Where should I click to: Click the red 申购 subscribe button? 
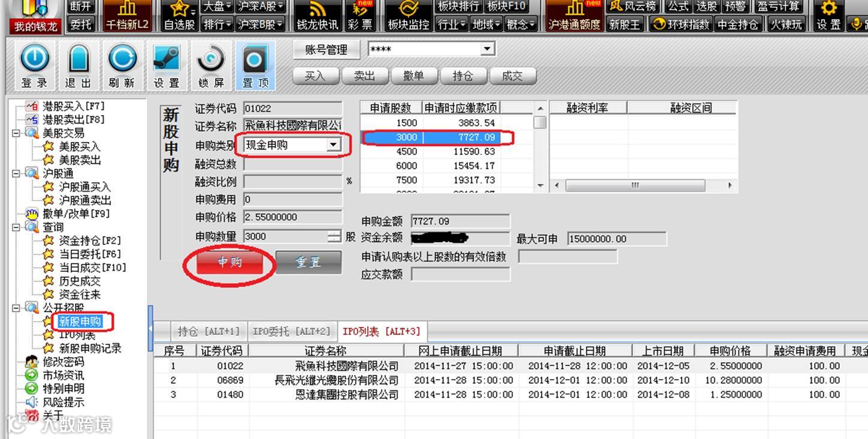point(229,262)
